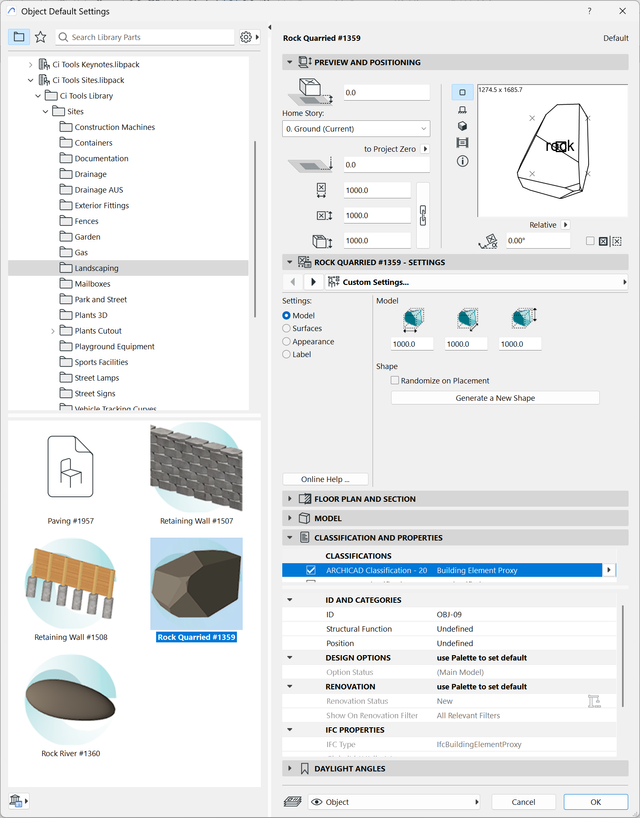Enable Randomize on Placement checkbox
Viewport: 640px width, 818px height.
click(x=395, y=380)
